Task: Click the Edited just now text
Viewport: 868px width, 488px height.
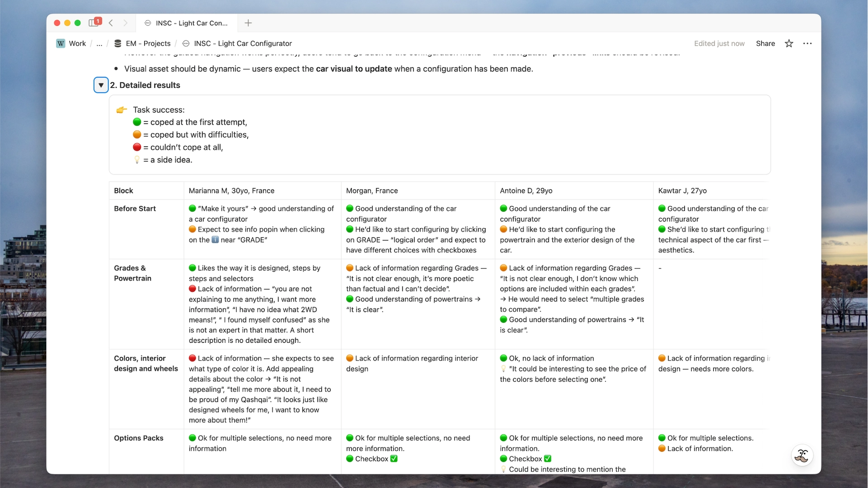Action: 719,43
